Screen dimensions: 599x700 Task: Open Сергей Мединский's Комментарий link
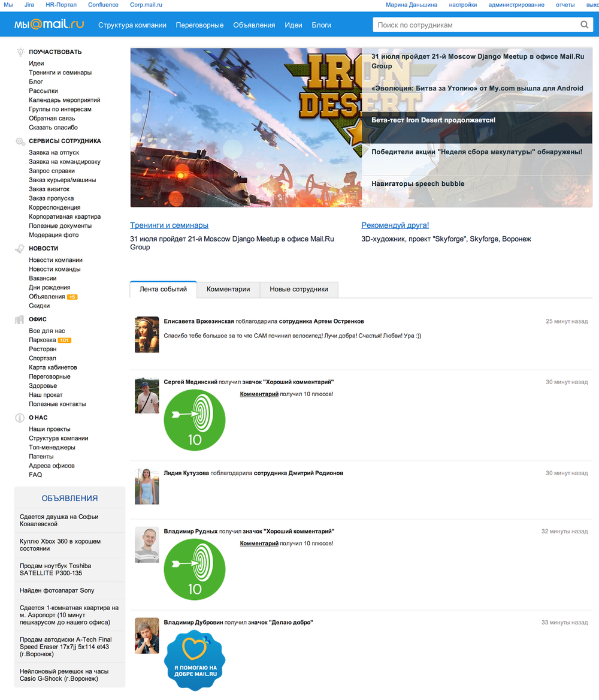pyautogui.click(x=259, y=394)
